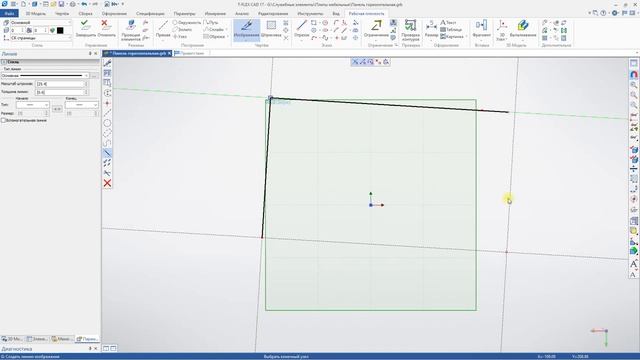Screen dimensions: 640x360
Task: Click the active highlighted line tool in side toolbar
Action: (x=107, y=153)
